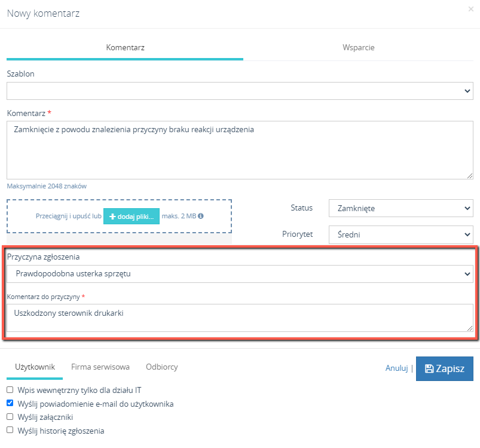Screen dimensions: 480x448
Task: Check the Wyślij załączniki option
Action: pos(10,417)
